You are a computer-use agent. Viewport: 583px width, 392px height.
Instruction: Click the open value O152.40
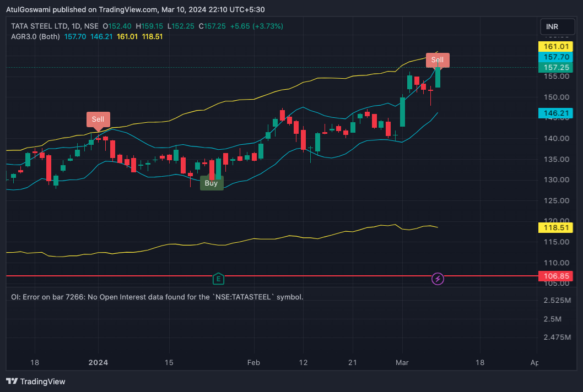point(117,26)
